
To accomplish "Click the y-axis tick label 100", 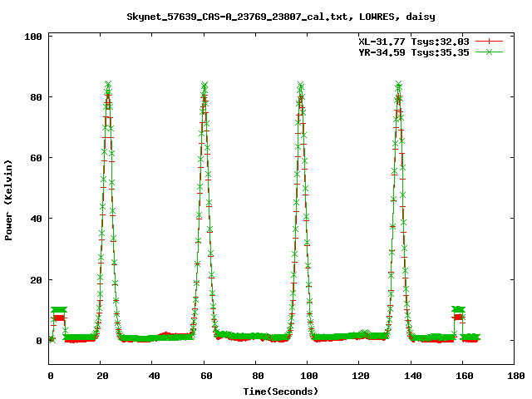I will tap(33, 37).
